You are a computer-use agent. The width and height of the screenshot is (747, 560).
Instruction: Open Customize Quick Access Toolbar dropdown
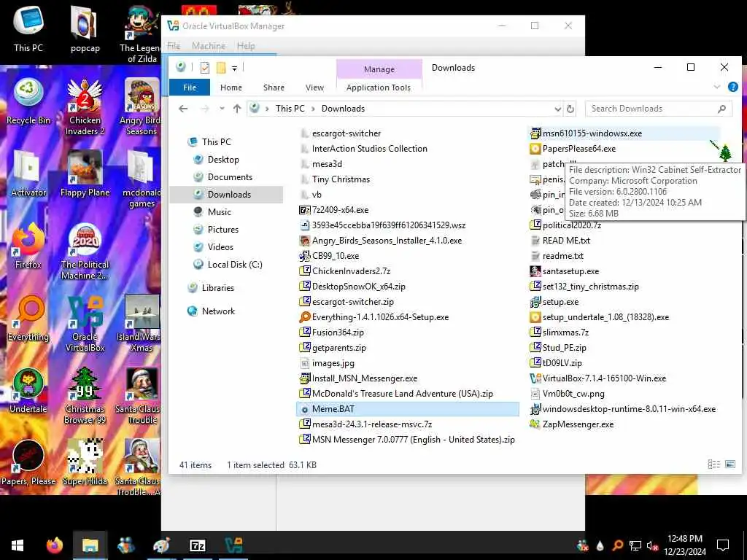[x=234, y=68]
